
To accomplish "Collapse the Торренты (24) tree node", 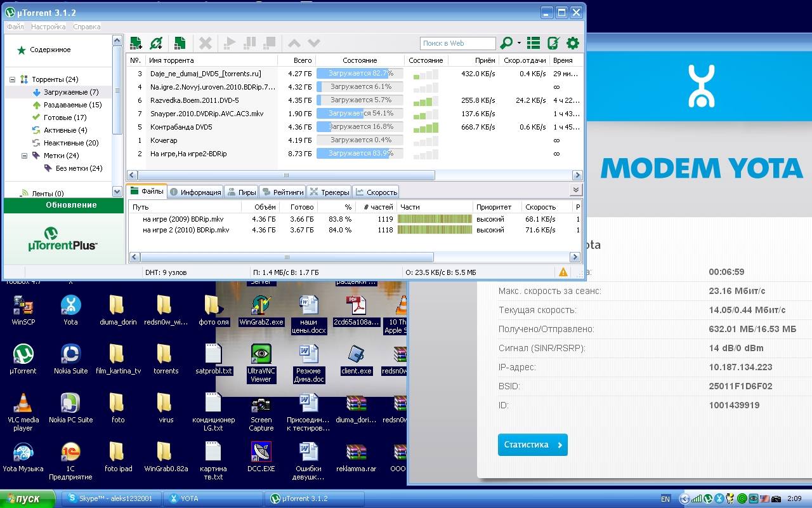I will [x=13, y=79].
